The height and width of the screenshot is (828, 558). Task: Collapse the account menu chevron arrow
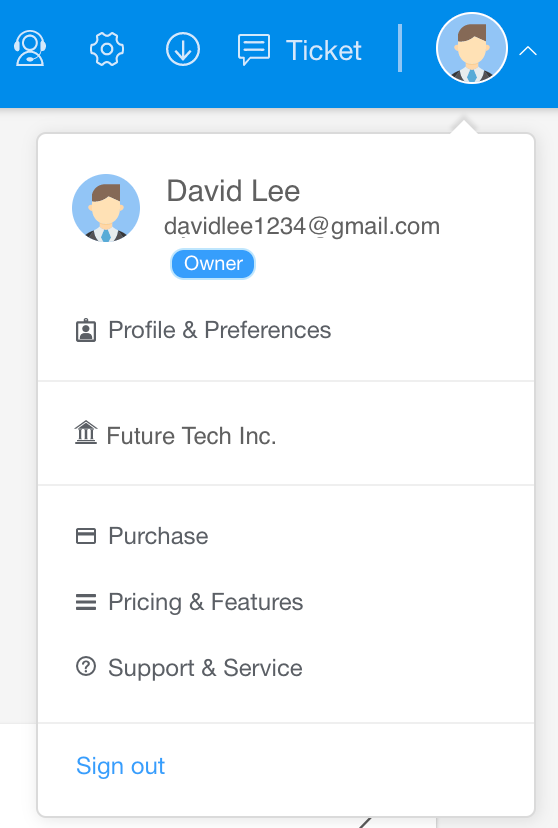click(528, 51)
